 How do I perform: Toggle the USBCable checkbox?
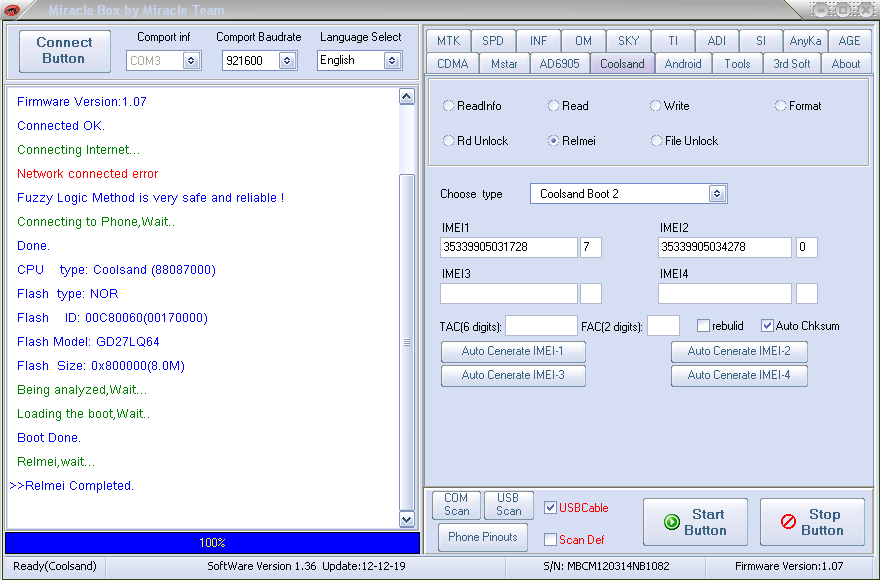(551, 508)
